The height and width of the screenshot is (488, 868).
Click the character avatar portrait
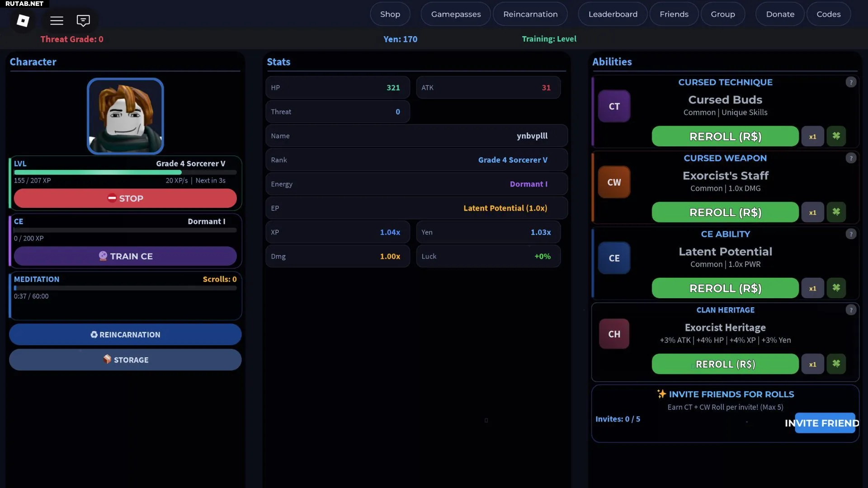pos(125,116)
